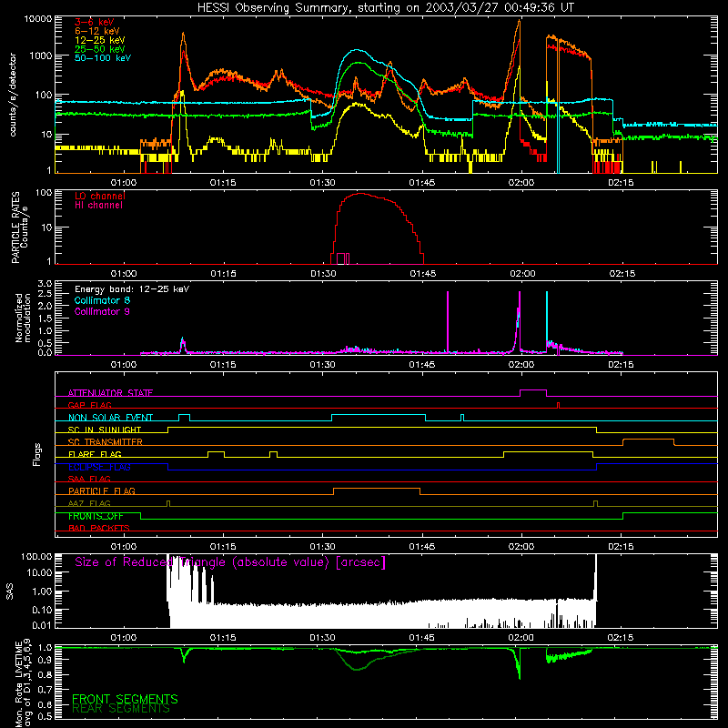
Task: Select the 6-12 keV legend label
Action: pos(96,31)
